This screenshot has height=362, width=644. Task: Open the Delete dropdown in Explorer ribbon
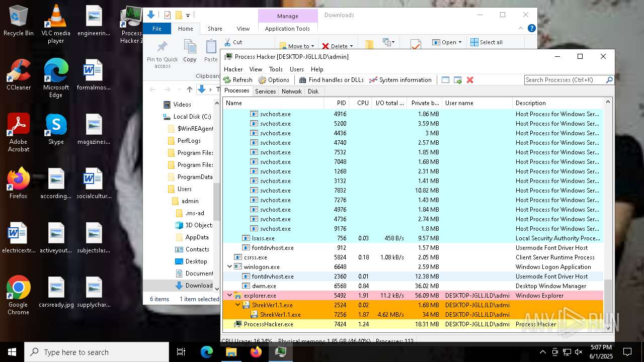pos(337,46)
